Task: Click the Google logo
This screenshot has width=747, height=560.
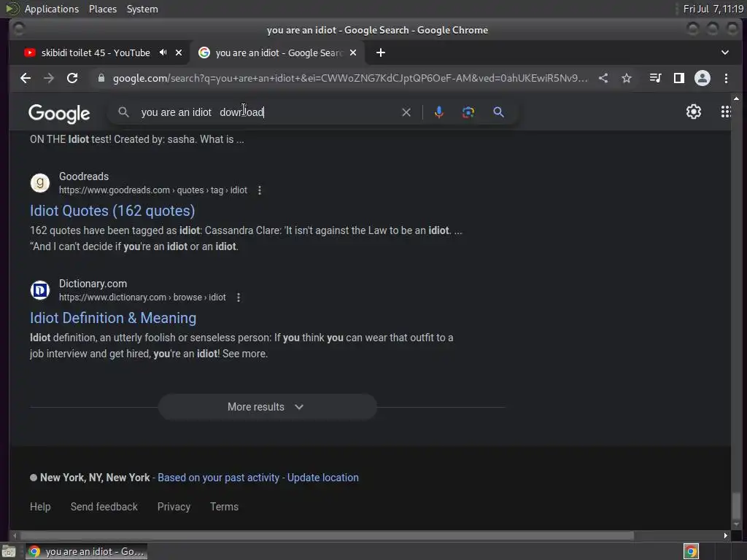Action: (59, 113)
